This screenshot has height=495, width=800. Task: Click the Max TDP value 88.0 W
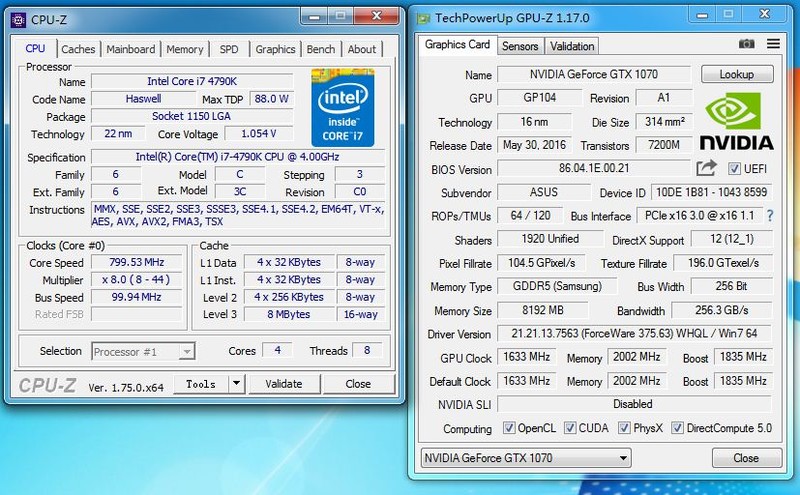click(271, 98)
